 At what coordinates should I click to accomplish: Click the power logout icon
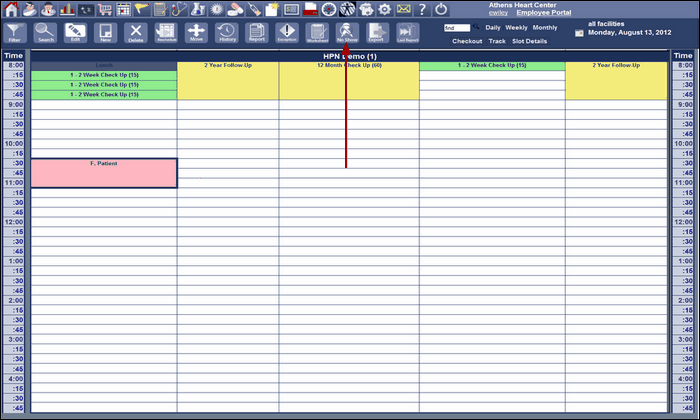[441, 8]
